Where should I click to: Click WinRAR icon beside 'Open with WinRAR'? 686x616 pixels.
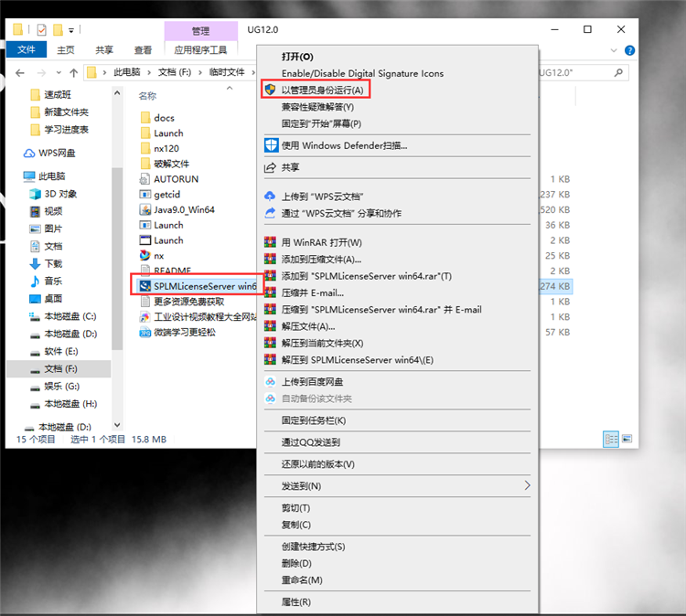[270, 242]
